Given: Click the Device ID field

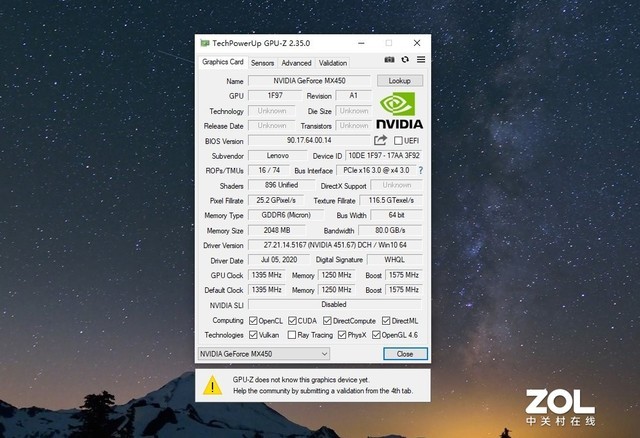Looking at the screenshot, I should (384, 156).
